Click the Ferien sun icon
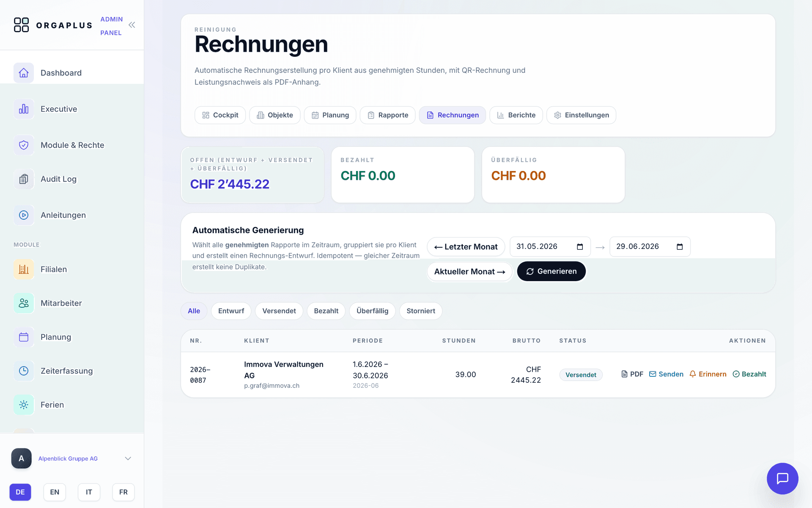The height and width of the screenshot is (508, 812). 24,405
